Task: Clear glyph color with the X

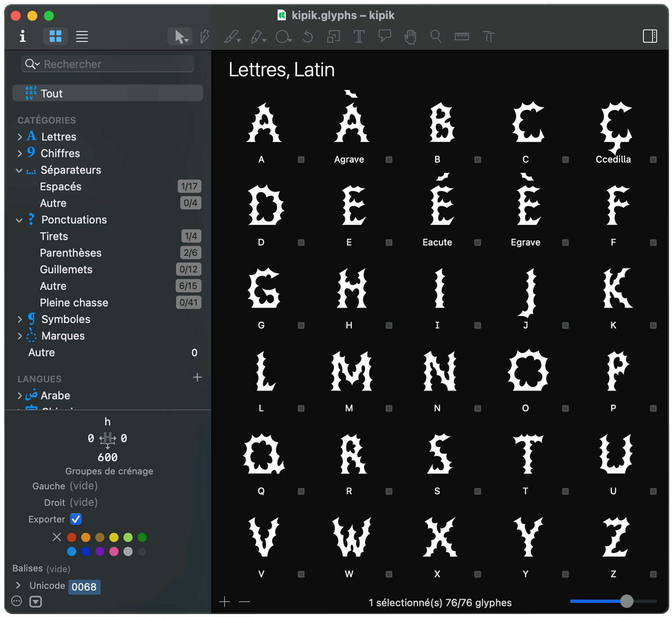Action: pyautogui.click(x=57, y=537)
